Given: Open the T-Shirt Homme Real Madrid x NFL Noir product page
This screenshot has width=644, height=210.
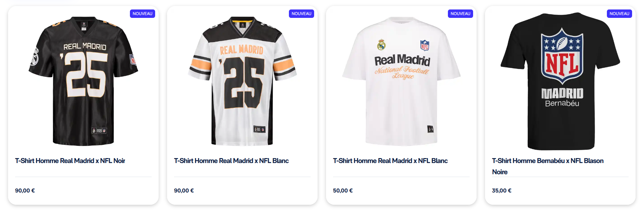Looking at the screenshot, I should [x=70, y=161].
